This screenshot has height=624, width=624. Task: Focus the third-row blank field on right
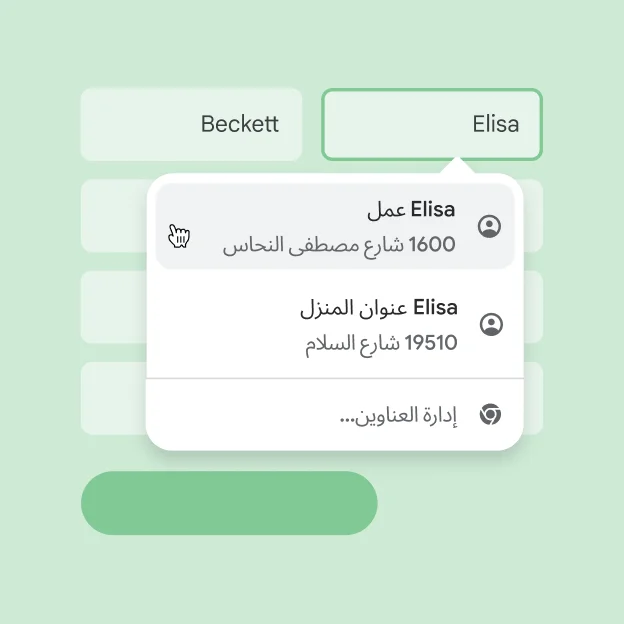point(533,307)
